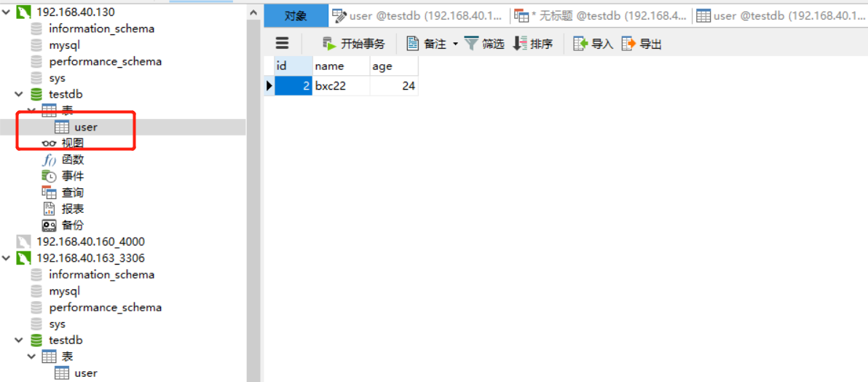This screenshot has height=382, width=868.
Task: Click mysql database icon under 192.168.40.130
Action: point(36,45)
